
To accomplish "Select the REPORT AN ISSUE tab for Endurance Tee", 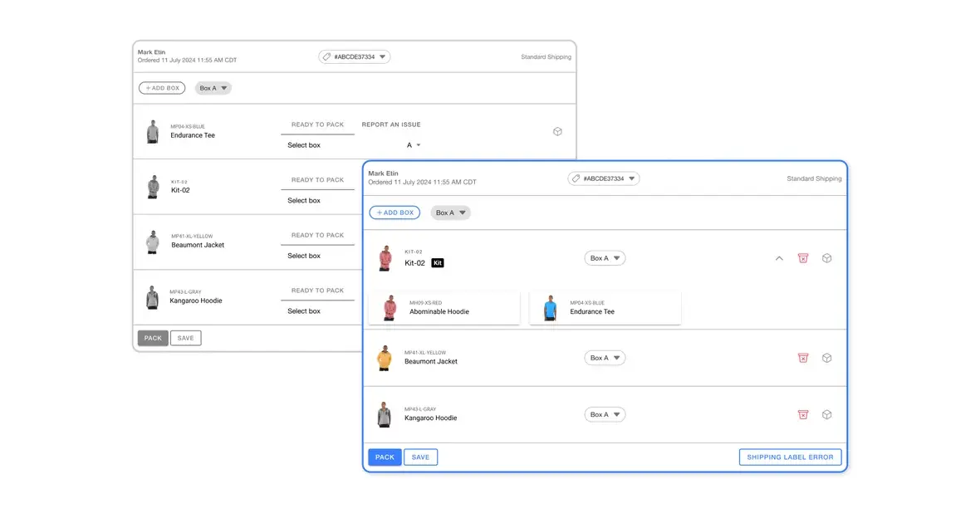I will [391, 125].
